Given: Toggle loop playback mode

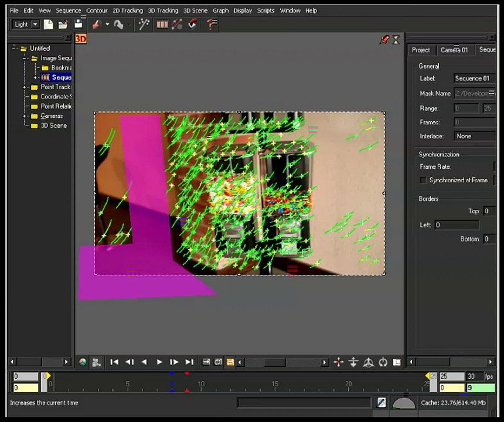Looking at the screenshot, I should pyautogui.click(x=218, y=362).
